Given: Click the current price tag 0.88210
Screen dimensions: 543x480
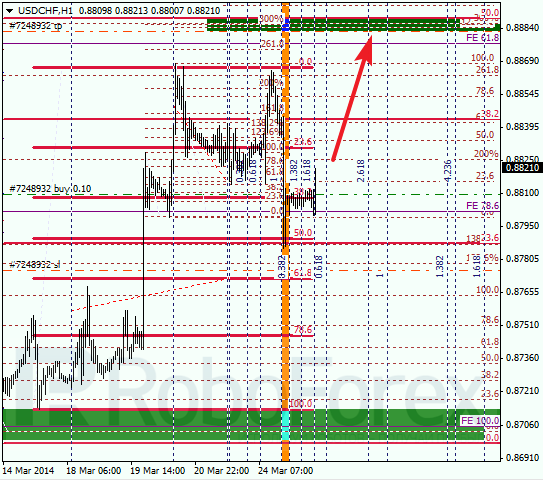Looking at the screenshot, I should tap(522, 168).
